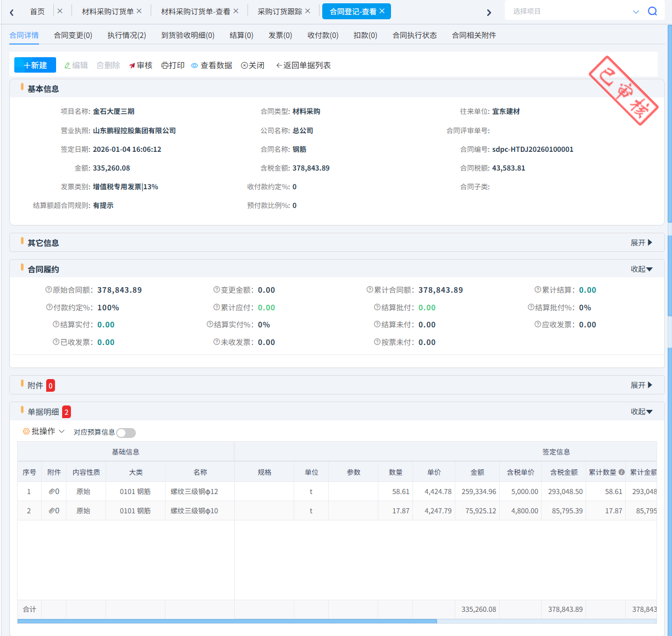Open the 合同相关附件 tab
Viewport: 672px width, 636px height.
click(x=473, y=35)
